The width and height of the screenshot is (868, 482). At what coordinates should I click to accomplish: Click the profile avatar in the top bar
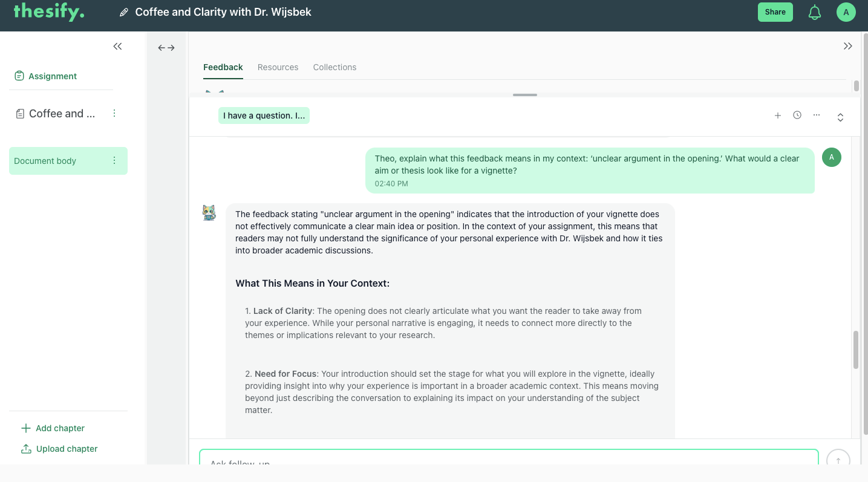point(846,11)
